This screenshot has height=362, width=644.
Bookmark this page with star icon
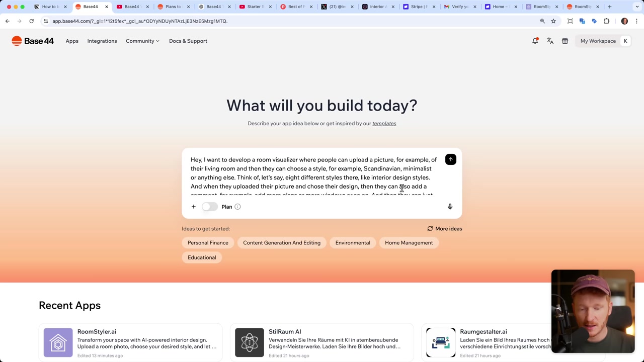pos(553,21)
